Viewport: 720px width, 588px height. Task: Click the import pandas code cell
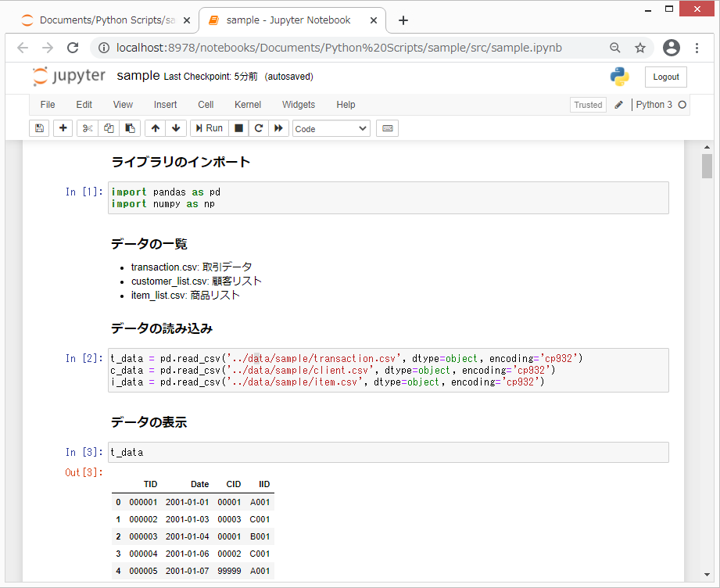click(x=389, y=198)
